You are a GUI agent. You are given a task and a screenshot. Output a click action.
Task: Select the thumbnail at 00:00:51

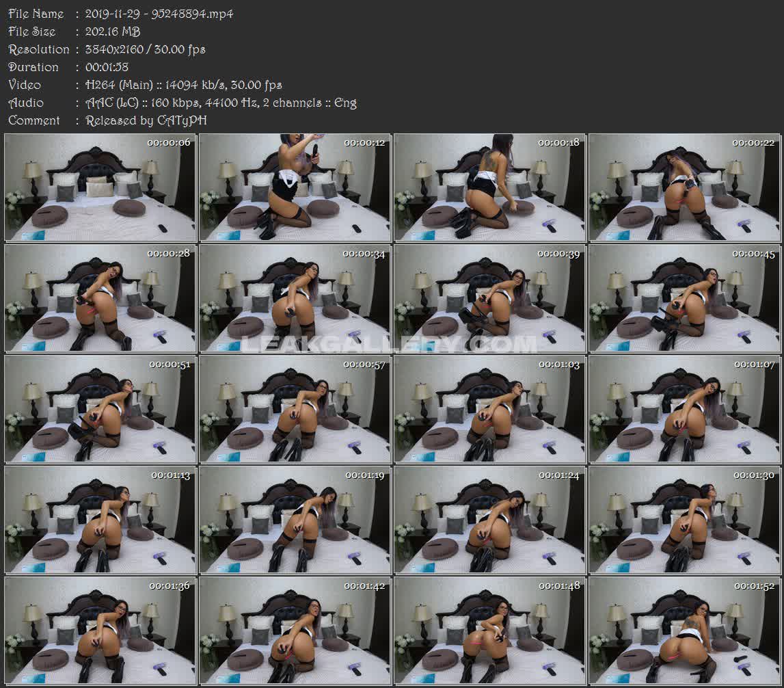pyautogui.click(x=100, y=410)
